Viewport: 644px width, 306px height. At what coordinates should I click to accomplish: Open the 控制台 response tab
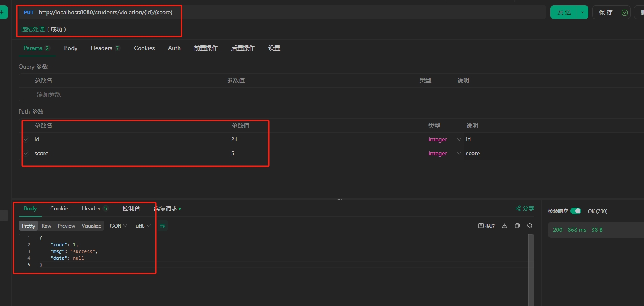[x=131, y=208]
